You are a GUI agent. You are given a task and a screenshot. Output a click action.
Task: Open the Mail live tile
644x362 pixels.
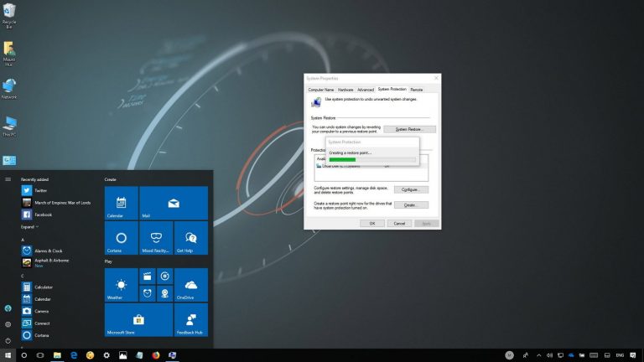(174, 203)
